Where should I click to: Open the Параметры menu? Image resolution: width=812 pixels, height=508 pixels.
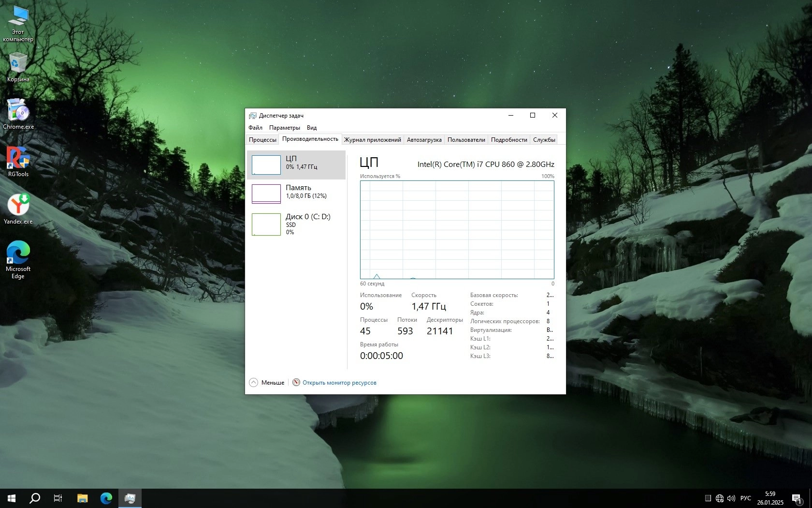pyautogui.click(x=284, y=128)
